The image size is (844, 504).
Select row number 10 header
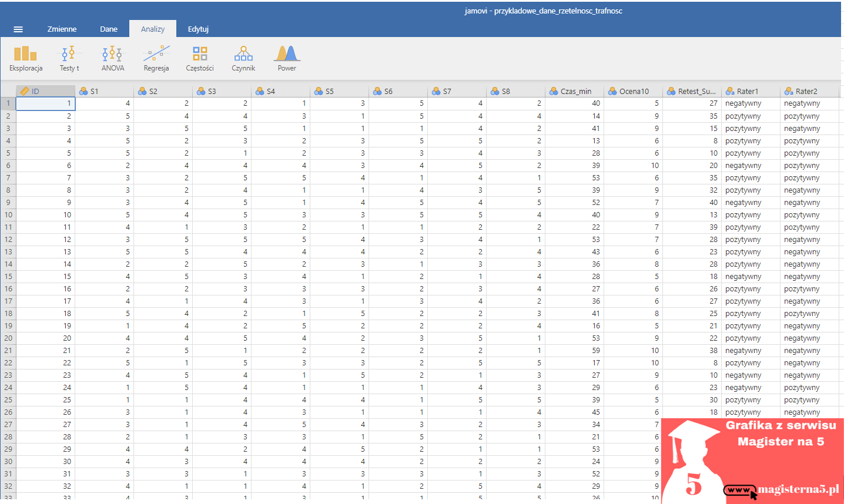[x=8, y=215]
